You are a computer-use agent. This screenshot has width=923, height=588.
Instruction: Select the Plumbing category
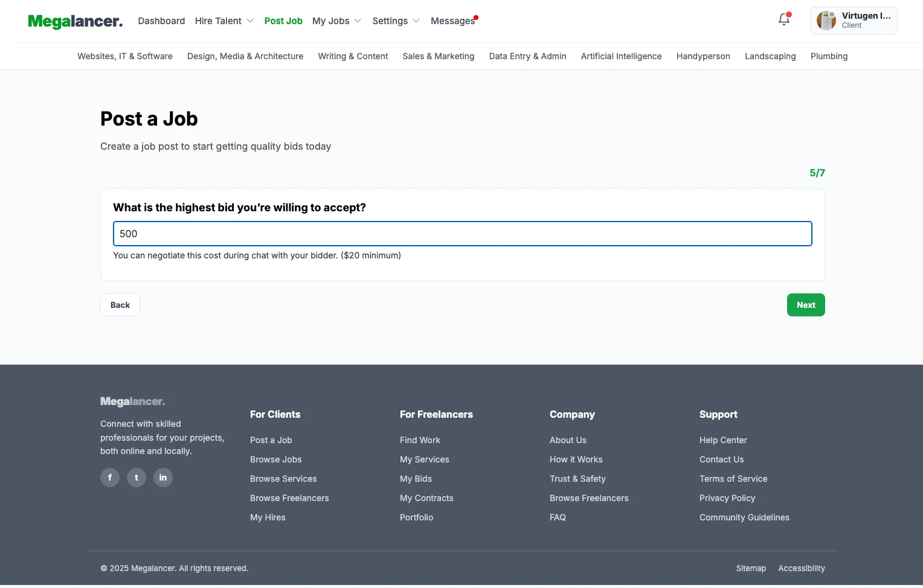pyautogui.click(x=829, y=56)
